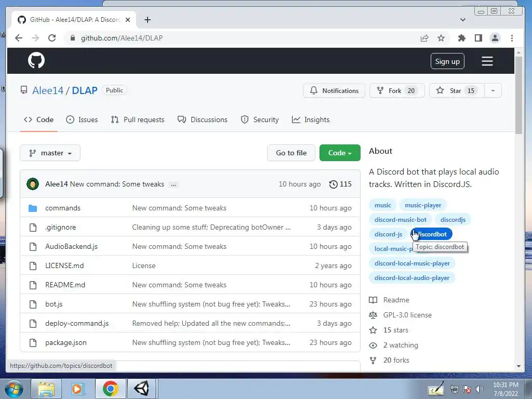
Task: Open the green Code dropdown button
Action: pos(340,153)
